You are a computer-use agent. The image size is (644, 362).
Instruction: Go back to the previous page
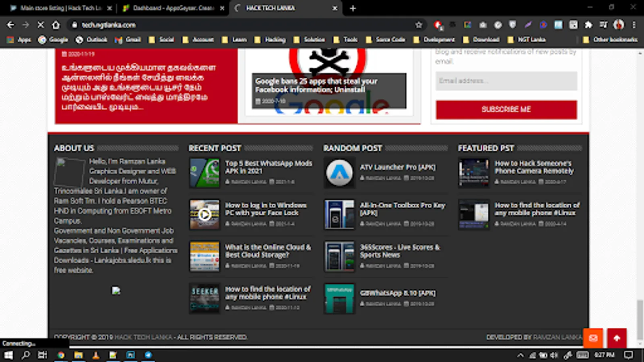(x=10, y=25)
